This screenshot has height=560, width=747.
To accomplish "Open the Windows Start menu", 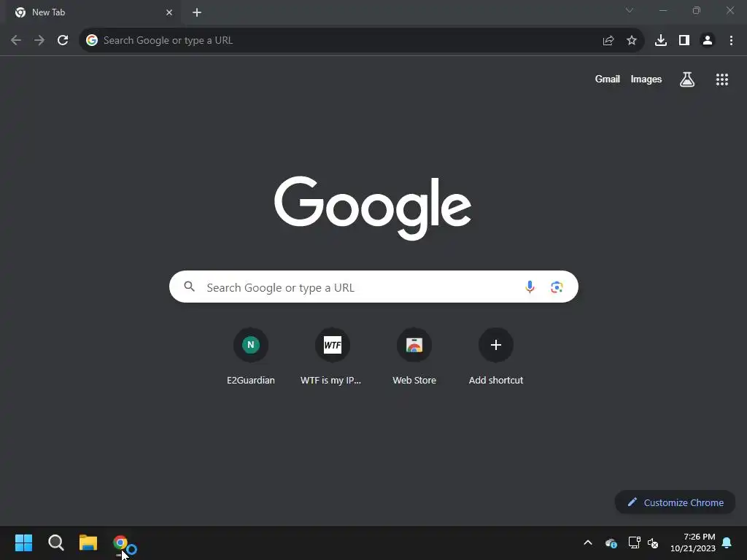I will [23, 542].
